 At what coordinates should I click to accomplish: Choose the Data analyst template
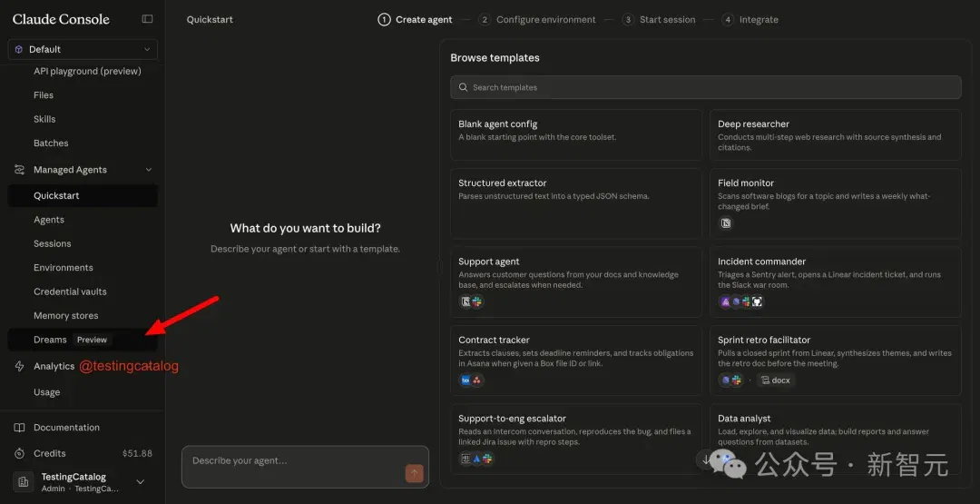tap(835, 439)
